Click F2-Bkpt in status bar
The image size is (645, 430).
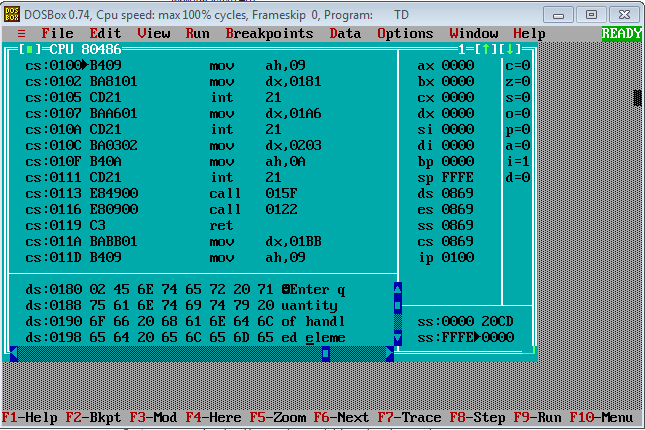point(93,418)
